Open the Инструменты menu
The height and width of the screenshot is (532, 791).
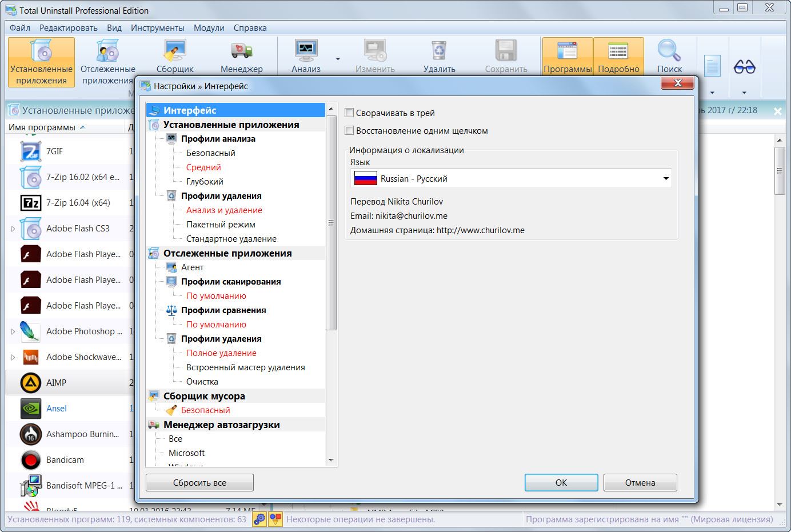pos(158,28)
